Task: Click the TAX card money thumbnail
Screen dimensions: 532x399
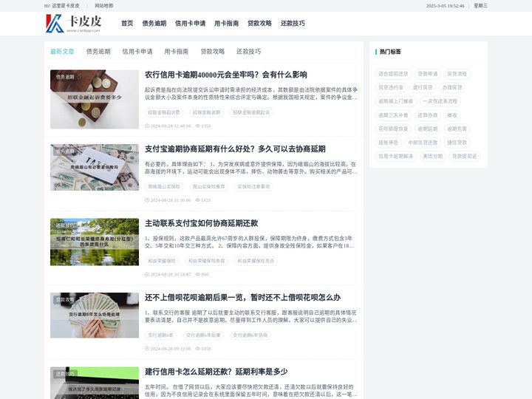Action: (x=95, y=167)
